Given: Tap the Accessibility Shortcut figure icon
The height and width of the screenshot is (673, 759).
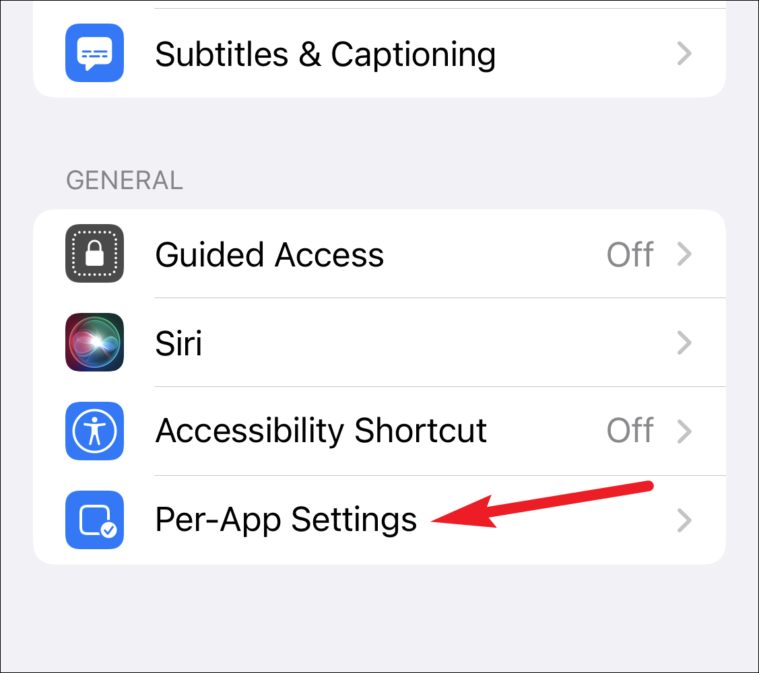Looking at the screenshot, I should pos(94,431).
